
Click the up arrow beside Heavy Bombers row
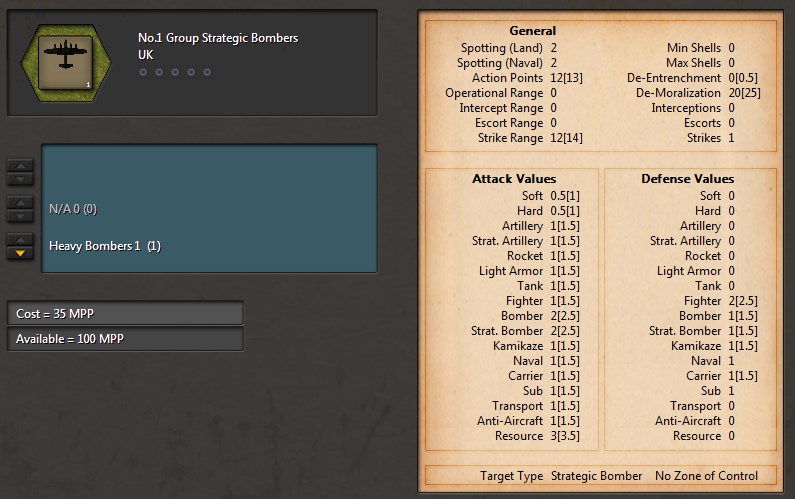pos(20,239)
